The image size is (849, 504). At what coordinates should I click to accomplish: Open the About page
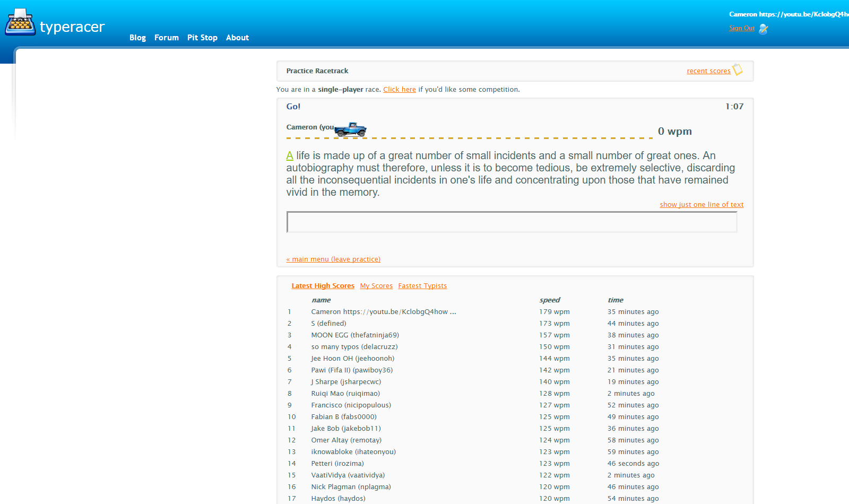pos(237,38)
